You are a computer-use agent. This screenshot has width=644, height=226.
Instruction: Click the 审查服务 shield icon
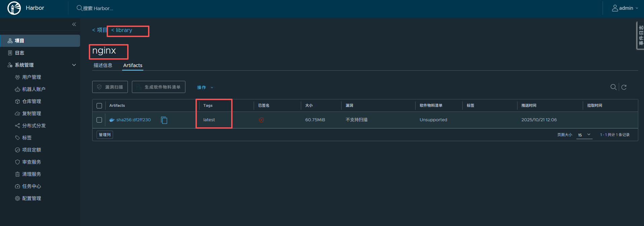click(17, 162)
